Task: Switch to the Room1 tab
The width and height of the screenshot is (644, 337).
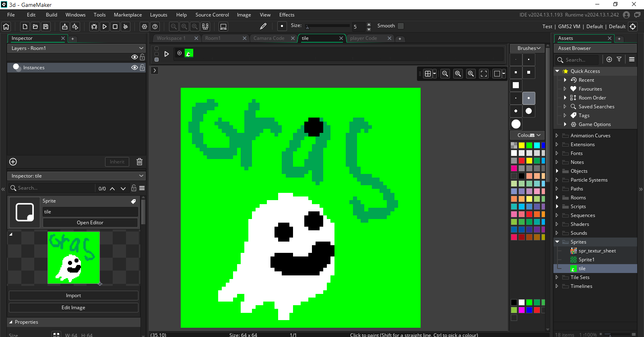Action: pos(213,38)
